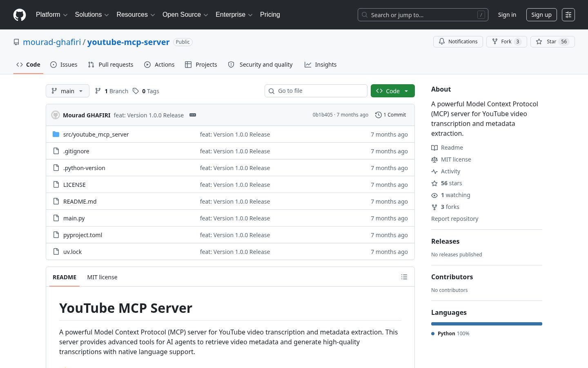
Task: Click Mourad GHAFIRI avatar image
Action: (x=56, y=115)
